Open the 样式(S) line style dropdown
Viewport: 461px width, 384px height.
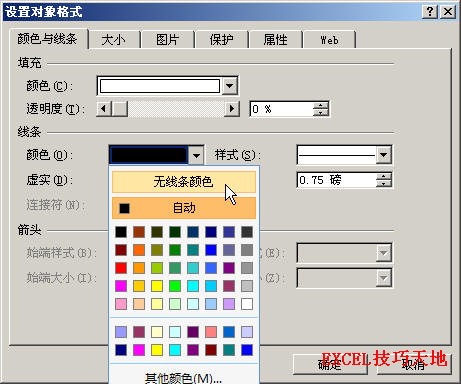pyautogui.click(x=384, y=155)
